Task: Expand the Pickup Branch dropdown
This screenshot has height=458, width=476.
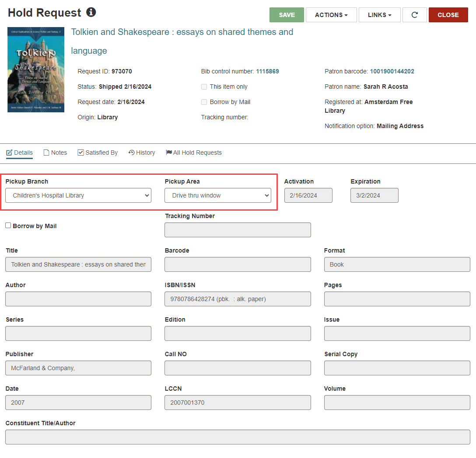Action: click(x=78, y=195)
